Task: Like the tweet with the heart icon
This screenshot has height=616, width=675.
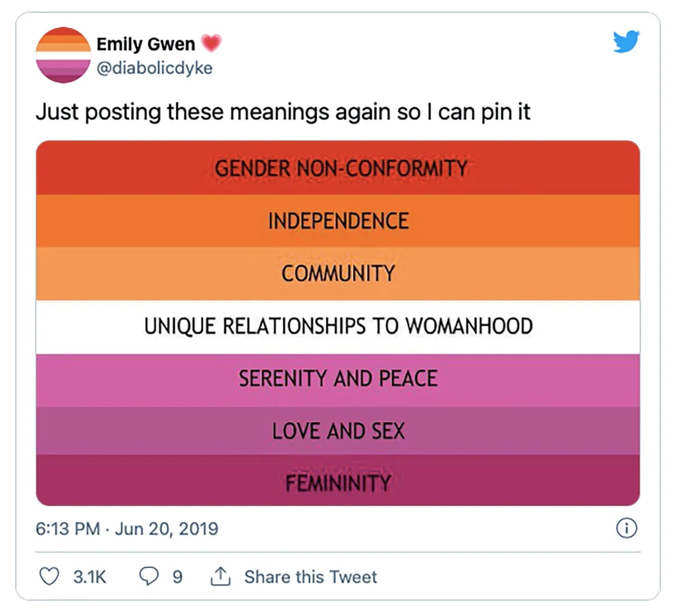Action: tap(49, 576)
